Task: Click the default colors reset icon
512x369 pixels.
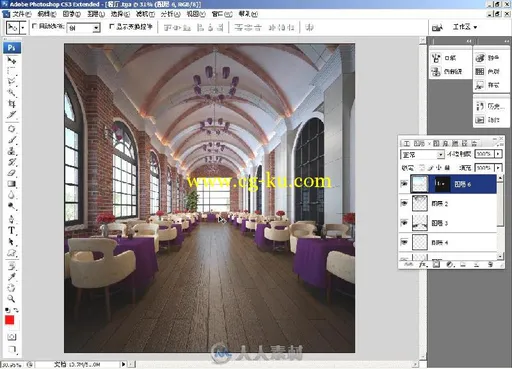Action: [x=7, y=310]
